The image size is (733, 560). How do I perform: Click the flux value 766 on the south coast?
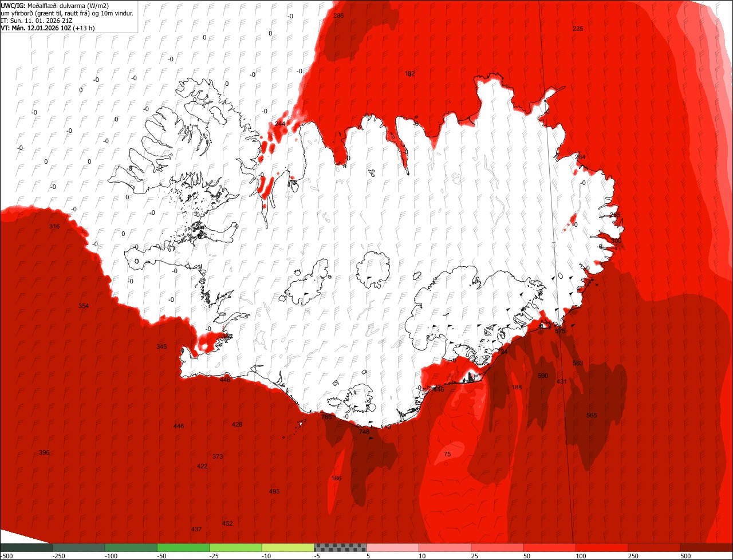(x=326, y=417)
